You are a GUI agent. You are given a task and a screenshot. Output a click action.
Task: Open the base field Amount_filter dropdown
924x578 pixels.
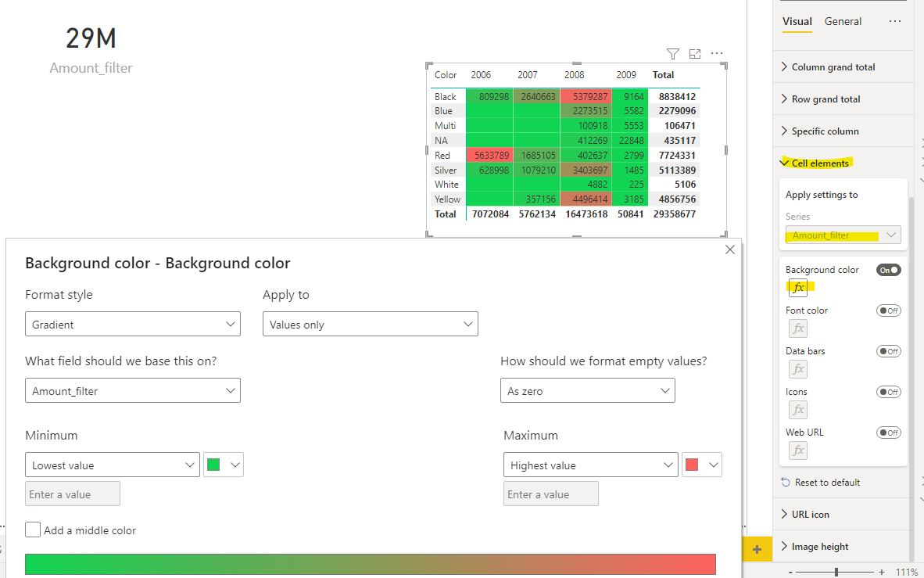coord(133,390)
